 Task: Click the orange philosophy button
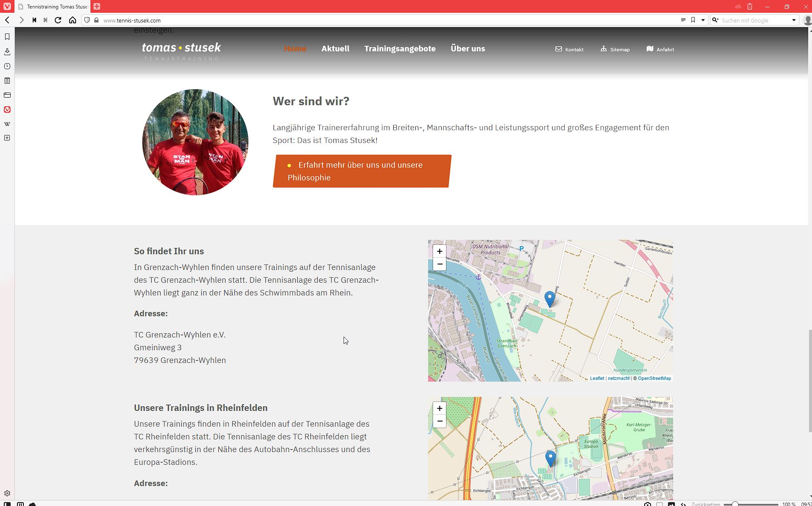coord(362,171)
